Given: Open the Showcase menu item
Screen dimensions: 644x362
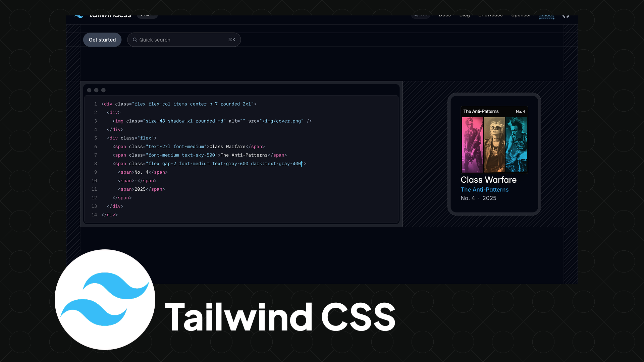Looking at the screenshot, I should [x=490, y=16].
